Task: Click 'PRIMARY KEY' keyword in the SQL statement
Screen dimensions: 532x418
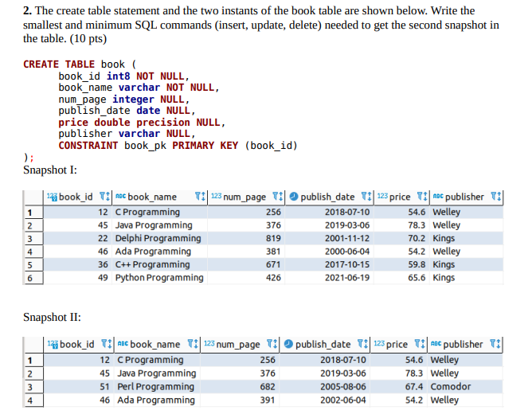Action: point(205,145)
